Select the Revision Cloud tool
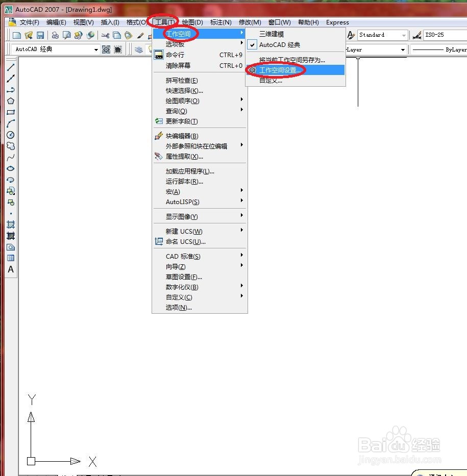Screen dimensions: 467x476 11,146
